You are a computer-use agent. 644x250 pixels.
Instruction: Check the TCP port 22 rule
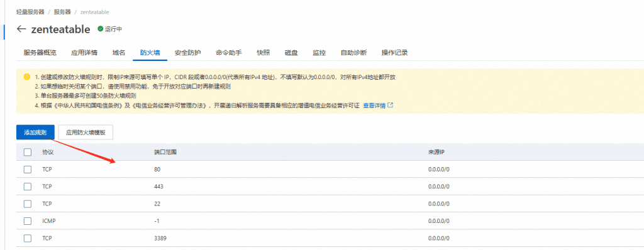pos(28,204)
